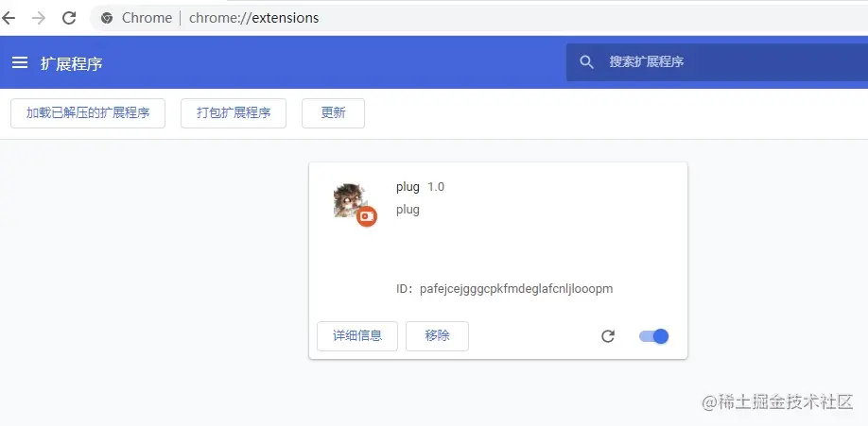Click the version number 1.0

[436, 187]
